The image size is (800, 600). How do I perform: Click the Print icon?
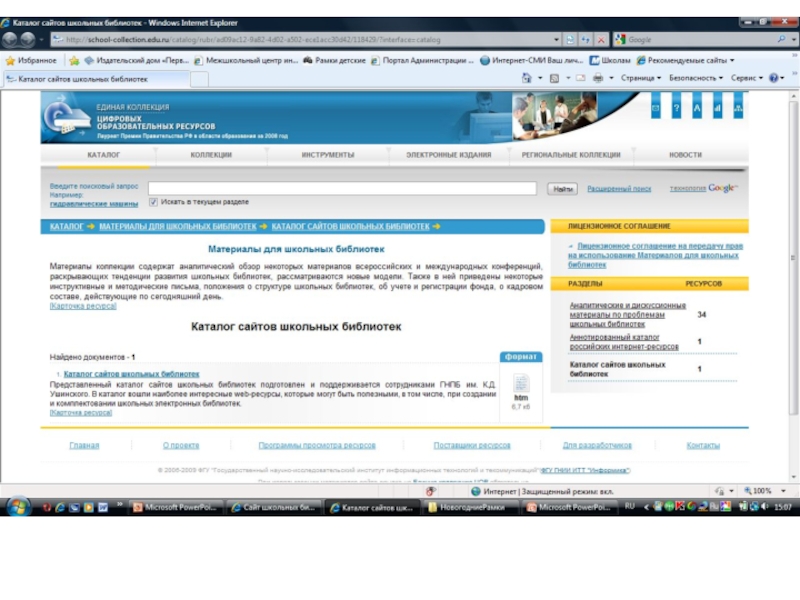coord(598,78)
